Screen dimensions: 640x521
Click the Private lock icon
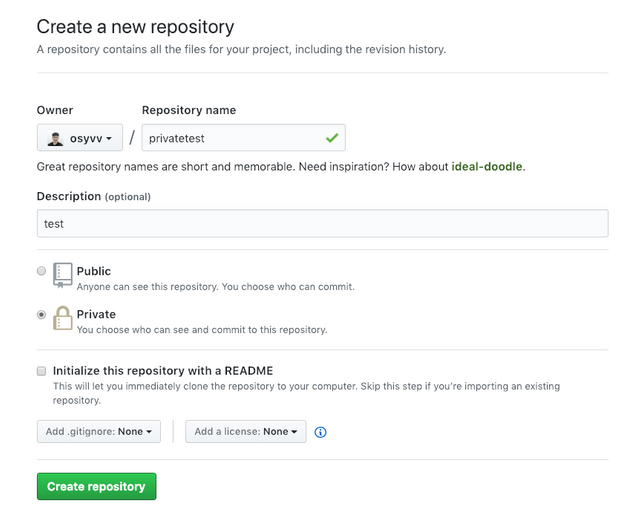coord(62,318)
